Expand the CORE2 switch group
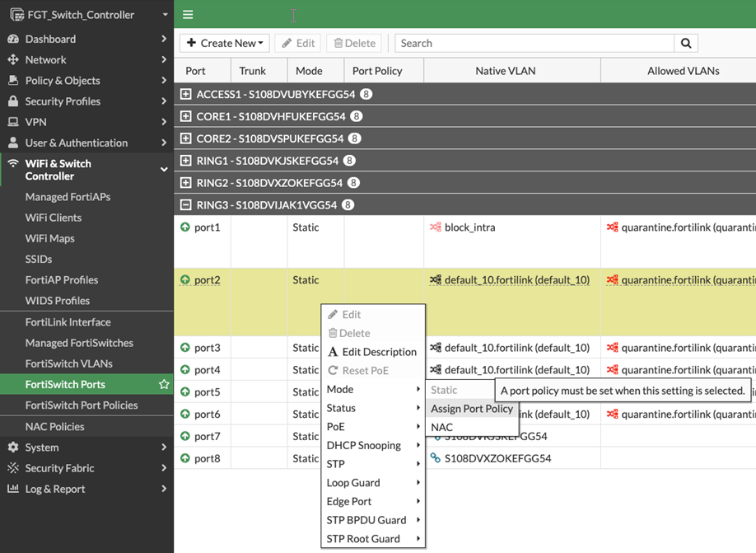The width and height of the screenshot is (756, 553). (x=185, y=138)
